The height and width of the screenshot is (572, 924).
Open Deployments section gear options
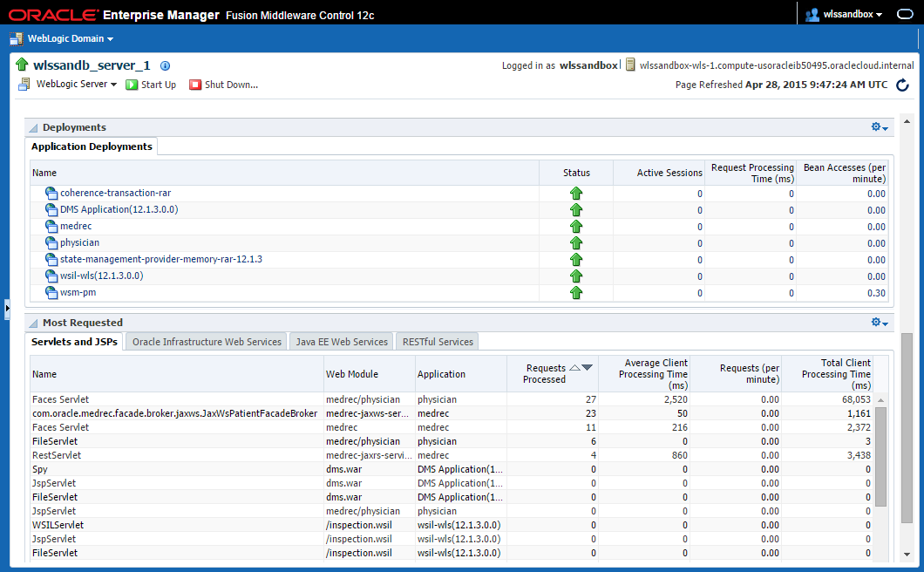tap(880, 127)
